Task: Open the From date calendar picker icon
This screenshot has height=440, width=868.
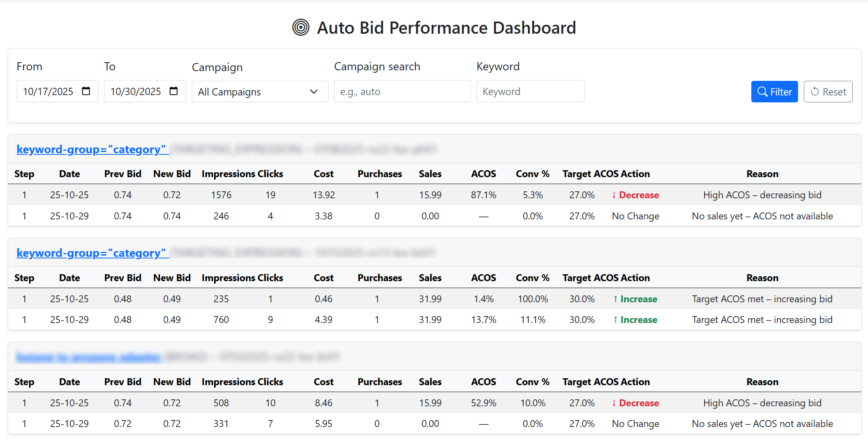Action: click(86, 91)
